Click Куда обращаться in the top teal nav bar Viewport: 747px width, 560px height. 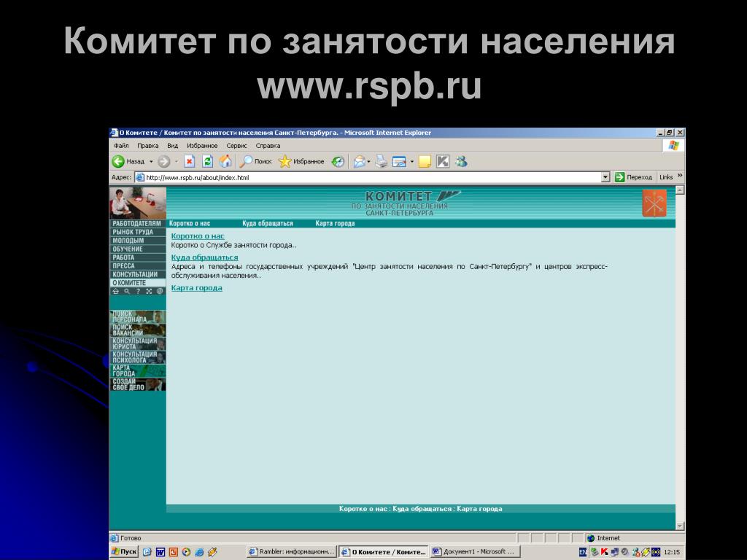[267, 223]
